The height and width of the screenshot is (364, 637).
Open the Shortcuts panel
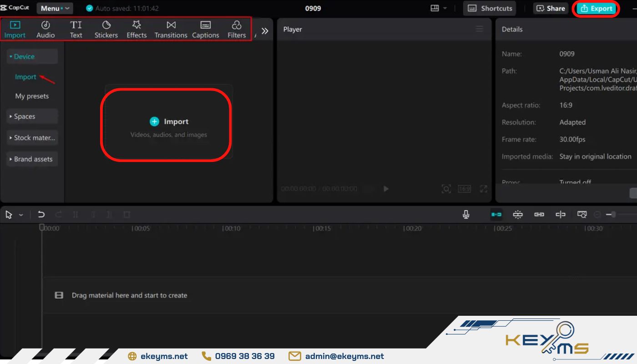pos(490,8)
